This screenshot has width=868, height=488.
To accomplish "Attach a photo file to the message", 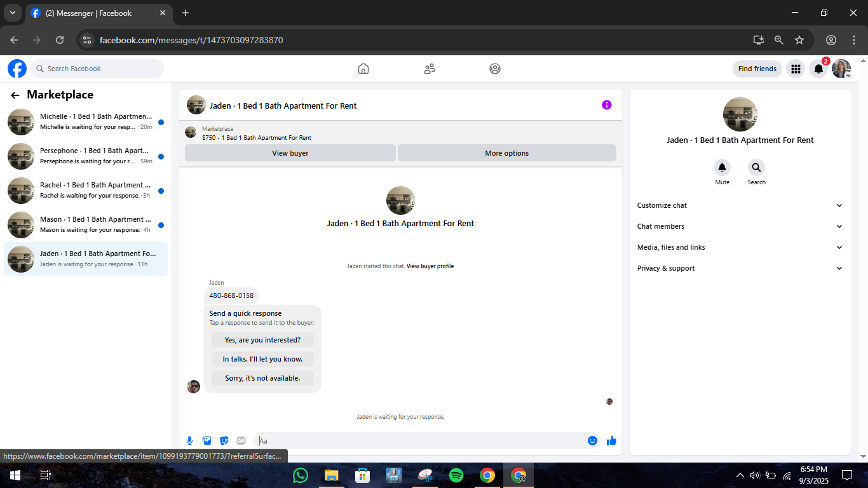I will tap(207, 441).
